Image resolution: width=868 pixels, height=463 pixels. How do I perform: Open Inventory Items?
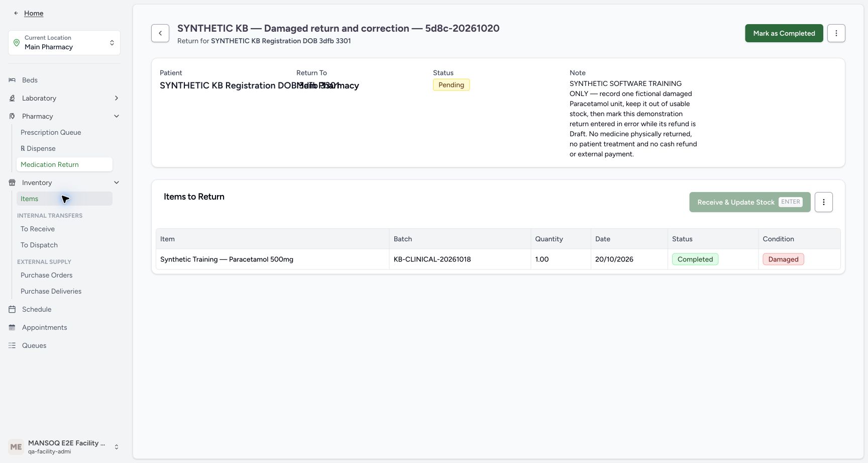coord(64,199)
